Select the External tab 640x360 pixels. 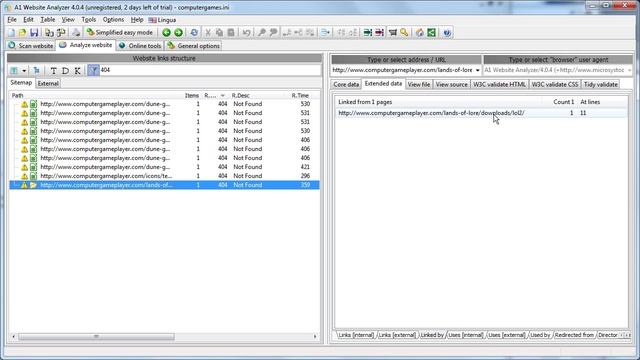48,84
